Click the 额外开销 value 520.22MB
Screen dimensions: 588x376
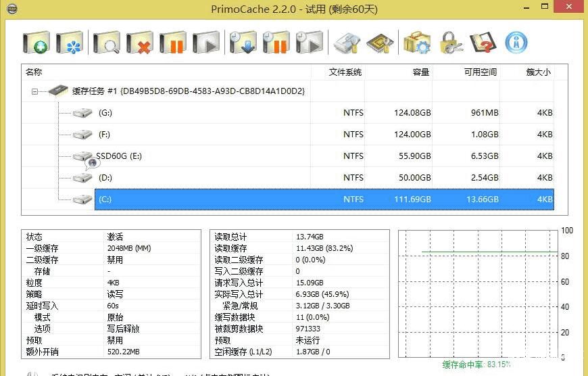click(x=123, y=352)
